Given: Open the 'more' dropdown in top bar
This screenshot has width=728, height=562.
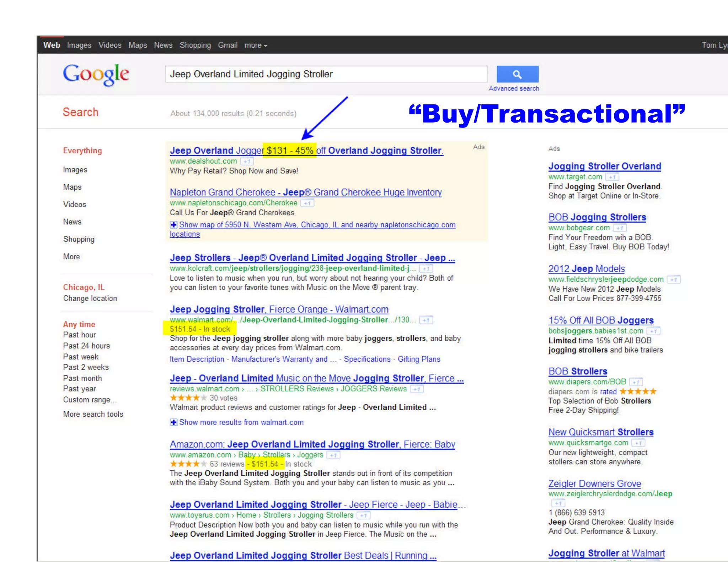Looking at the screenshot, I should (x=256, y=45).
